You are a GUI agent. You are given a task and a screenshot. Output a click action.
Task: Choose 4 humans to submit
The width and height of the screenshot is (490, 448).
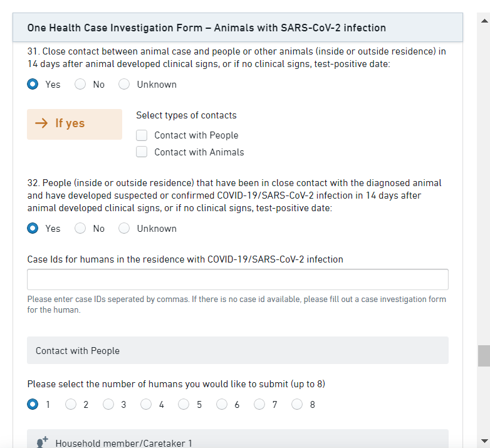tap(146, 405)
